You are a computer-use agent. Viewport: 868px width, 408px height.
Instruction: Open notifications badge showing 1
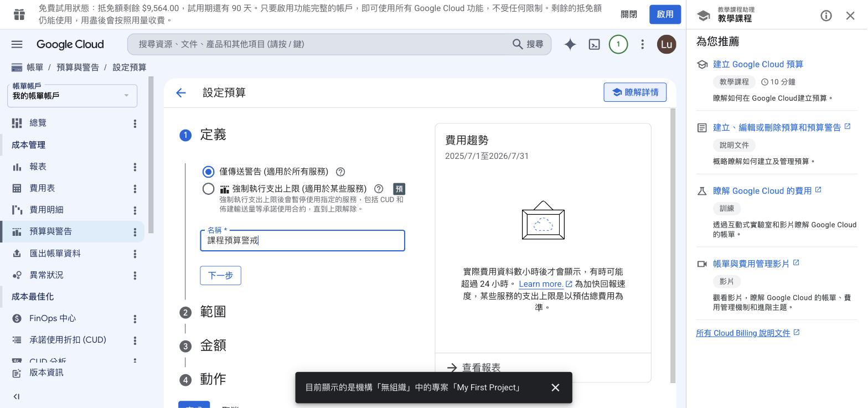pyautogui.click(x=618, y=44)
